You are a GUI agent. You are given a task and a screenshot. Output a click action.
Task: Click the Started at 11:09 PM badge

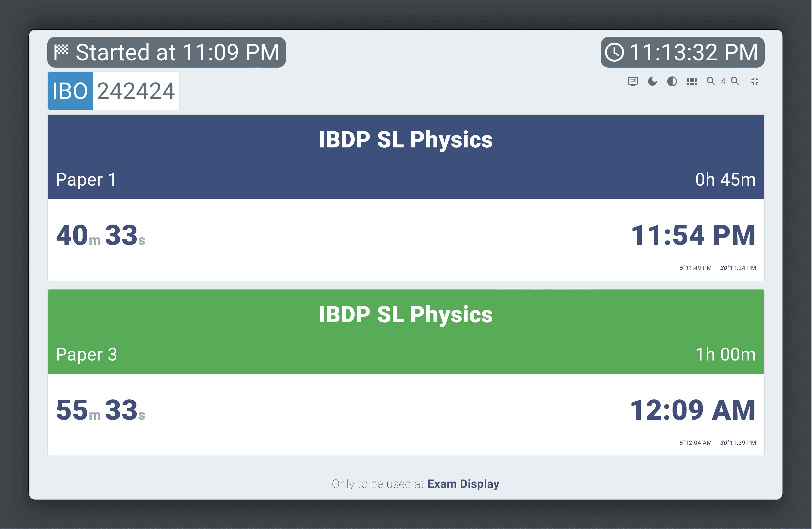167,52
